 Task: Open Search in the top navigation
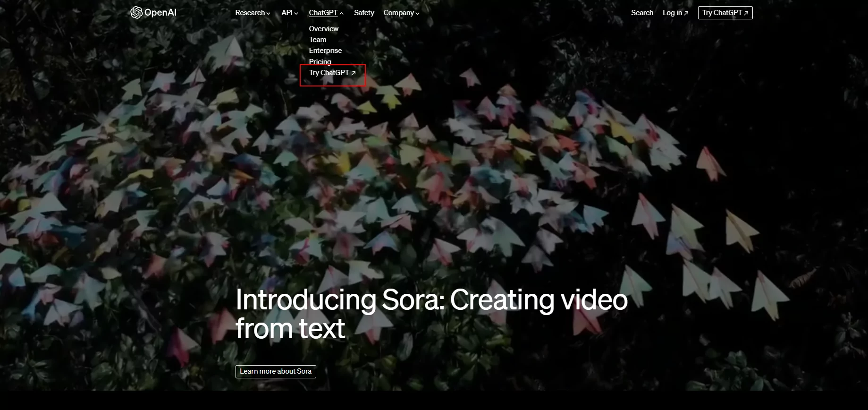point(642,13)
